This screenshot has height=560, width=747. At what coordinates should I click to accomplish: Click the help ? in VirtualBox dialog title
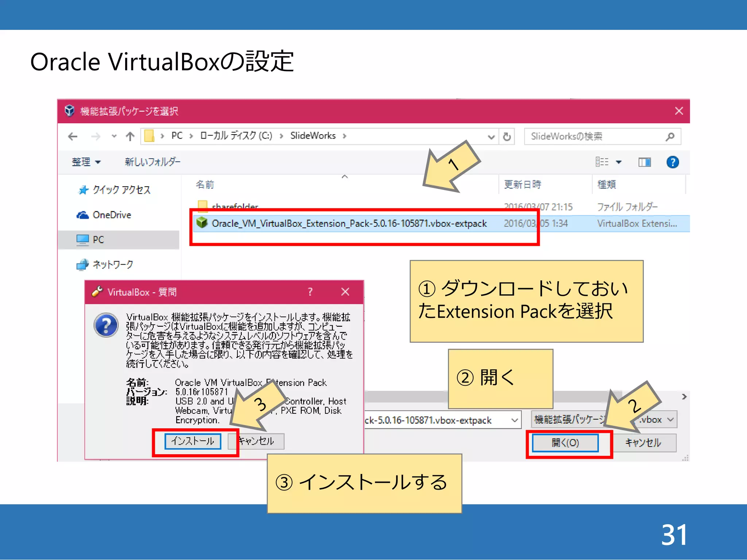pos(310,292)
